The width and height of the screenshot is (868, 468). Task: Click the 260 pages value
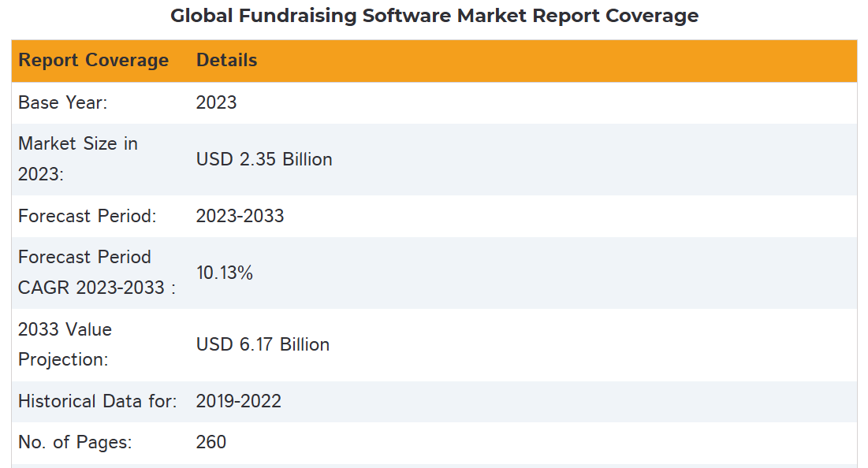point(210,443)
